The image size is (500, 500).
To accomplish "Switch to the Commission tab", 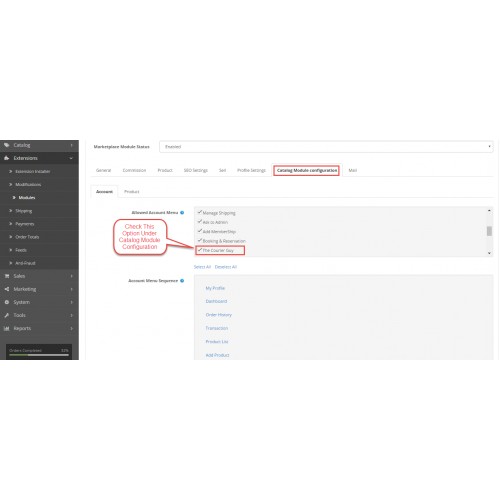I will pyautogui.click(x=134, y=170).
